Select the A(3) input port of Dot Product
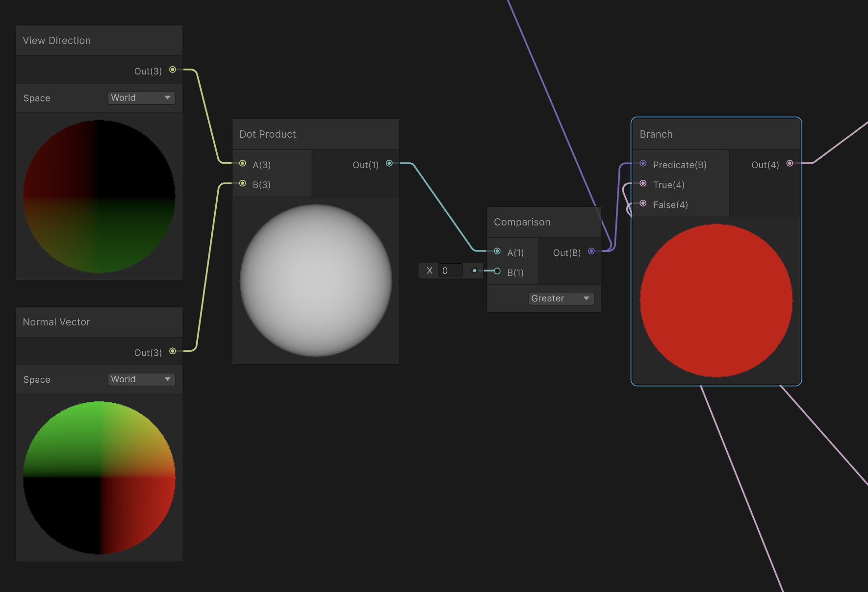The image size is (868, 592). point(242,163)
